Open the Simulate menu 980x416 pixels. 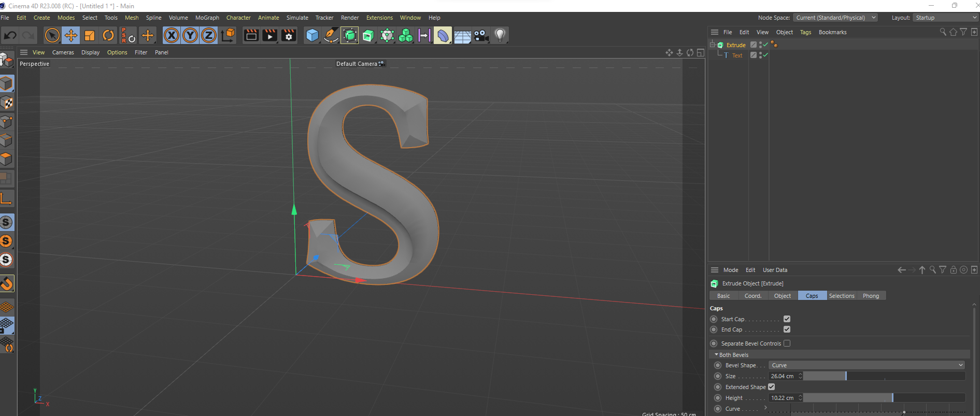tap(297, 18)
